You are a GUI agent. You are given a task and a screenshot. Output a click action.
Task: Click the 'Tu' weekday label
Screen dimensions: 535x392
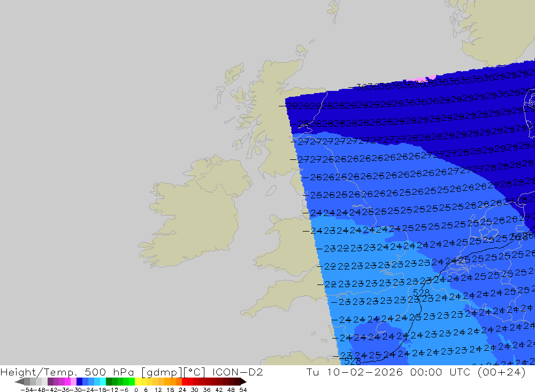tap(312, 372)
